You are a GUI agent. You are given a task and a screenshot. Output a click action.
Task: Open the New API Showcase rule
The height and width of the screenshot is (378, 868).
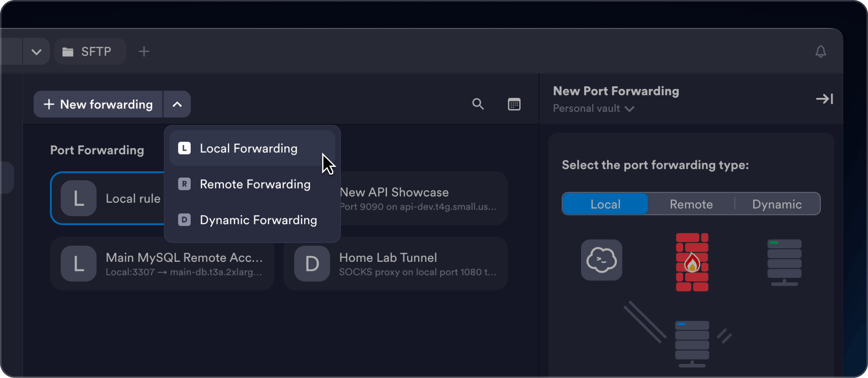[423, 198]
